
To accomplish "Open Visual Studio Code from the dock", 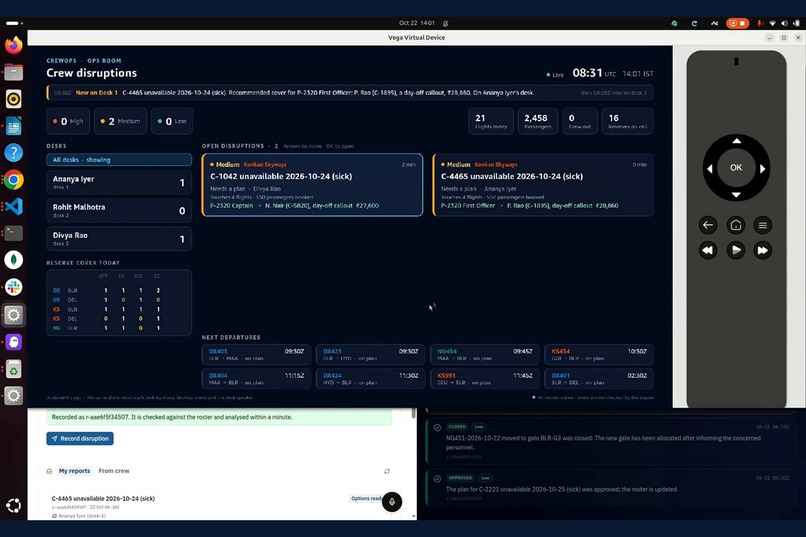I will pos(14,207).
